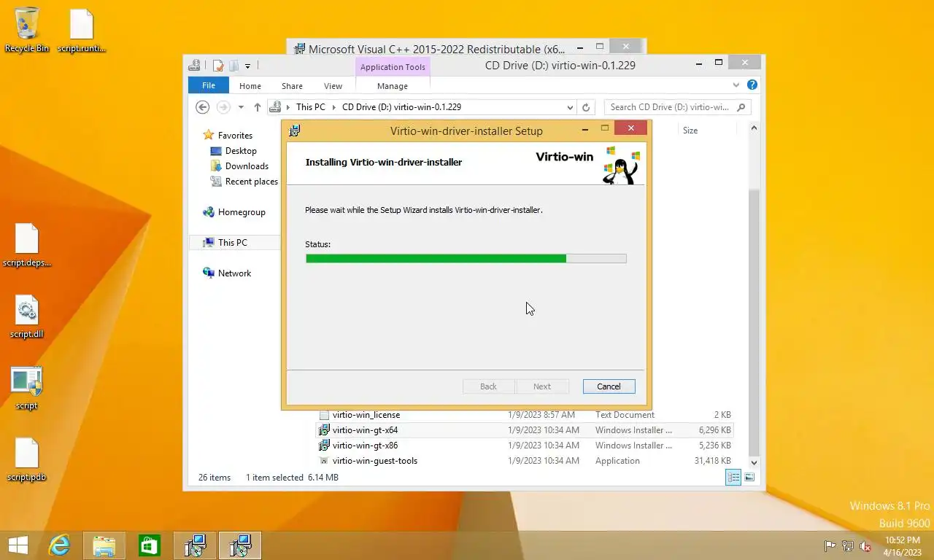This screenshot has height=560, width=934.
Task: Expand the Explorer ribbon chevron
Action: [x=736, y=85]
